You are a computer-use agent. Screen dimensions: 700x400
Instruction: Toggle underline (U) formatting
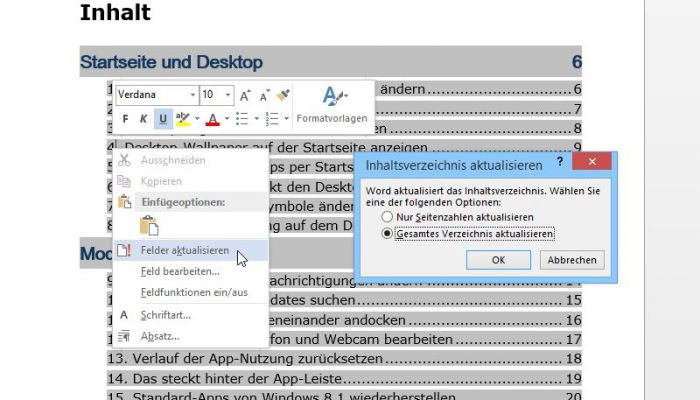pos(163,119)
